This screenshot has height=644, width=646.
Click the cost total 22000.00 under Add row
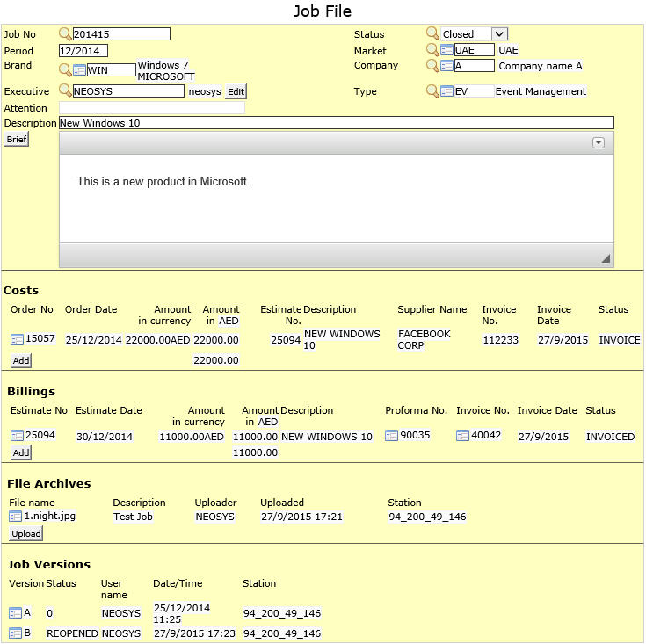point(216,360)
